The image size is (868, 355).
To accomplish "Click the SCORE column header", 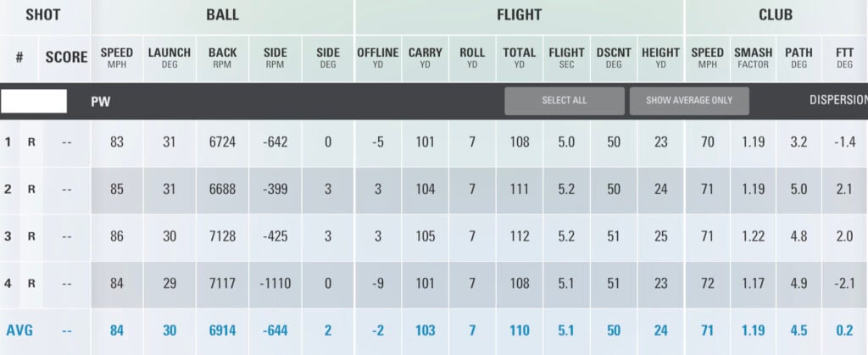I will click(x=66, y=58).
